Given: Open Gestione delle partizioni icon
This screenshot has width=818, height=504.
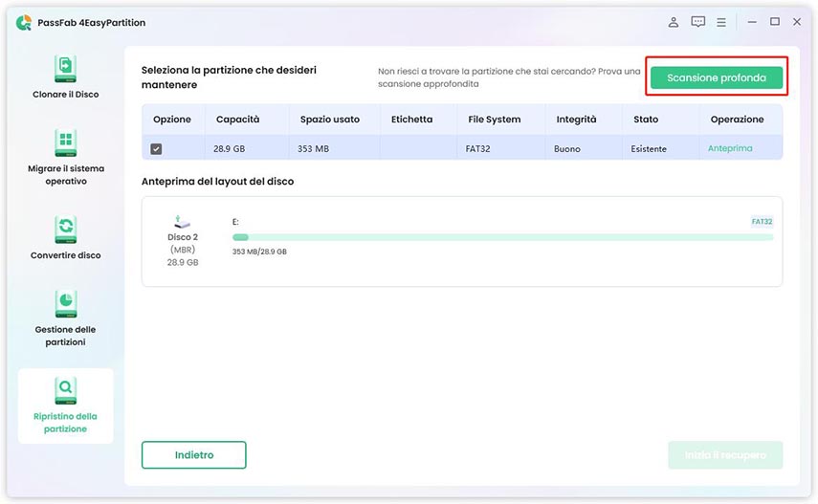Looking at the screenshot, I should pyautogui.click(x=65, y=304).
